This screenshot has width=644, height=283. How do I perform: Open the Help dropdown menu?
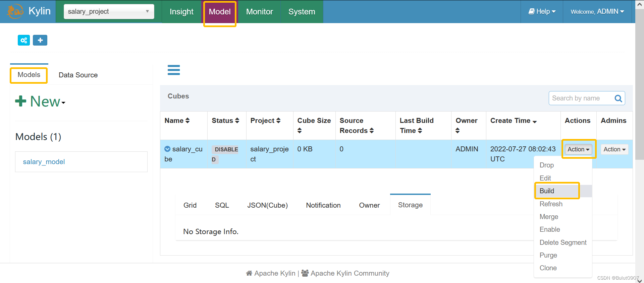point(542,11)
